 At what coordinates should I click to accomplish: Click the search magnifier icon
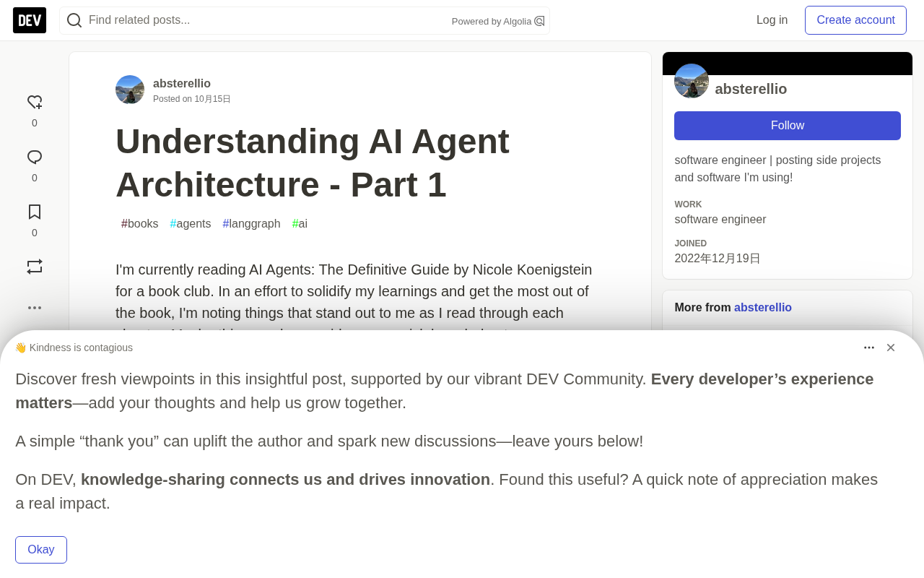(x=74, y=20)
